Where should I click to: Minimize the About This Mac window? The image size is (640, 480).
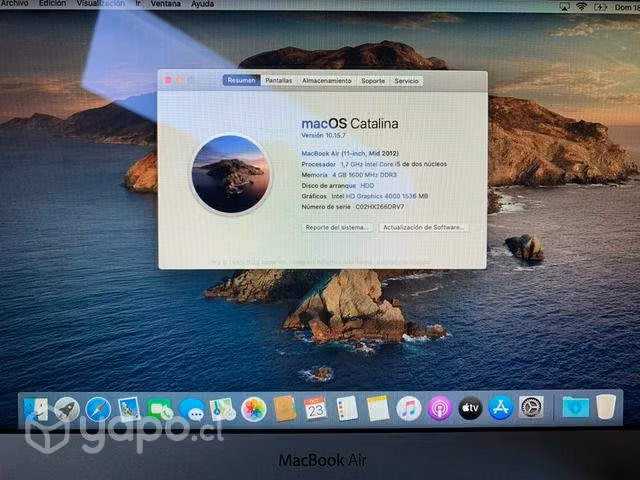coord(180,80)
